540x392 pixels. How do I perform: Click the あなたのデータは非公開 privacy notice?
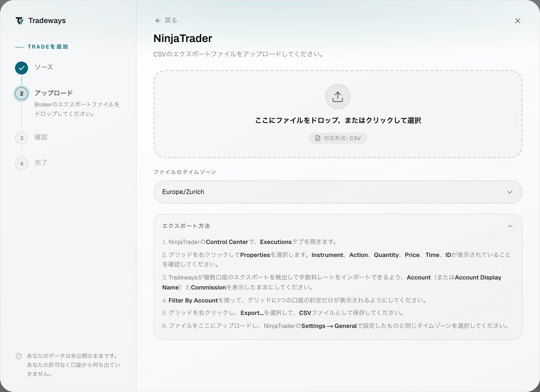click(74, 365)
